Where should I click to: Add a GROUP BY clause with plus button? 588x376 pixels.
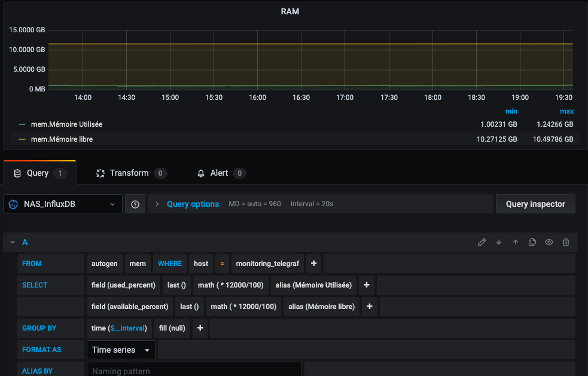[x=200, y=328]
